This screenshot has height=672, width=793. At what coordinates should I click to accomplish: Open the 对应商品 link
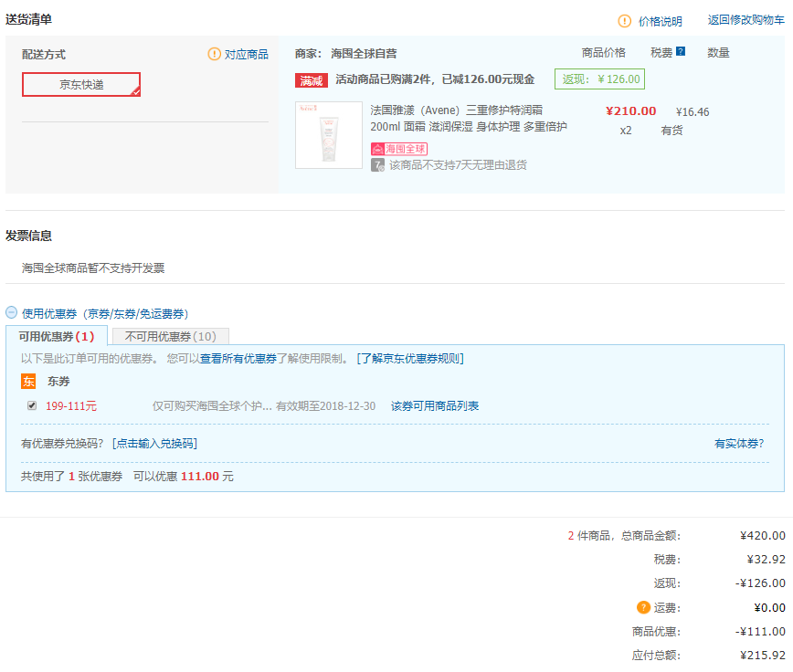point(247,54)
